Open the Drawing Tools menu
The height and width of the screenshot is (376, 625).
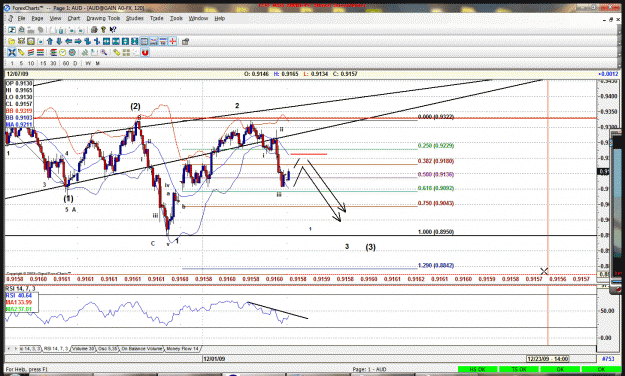[103, 18]
